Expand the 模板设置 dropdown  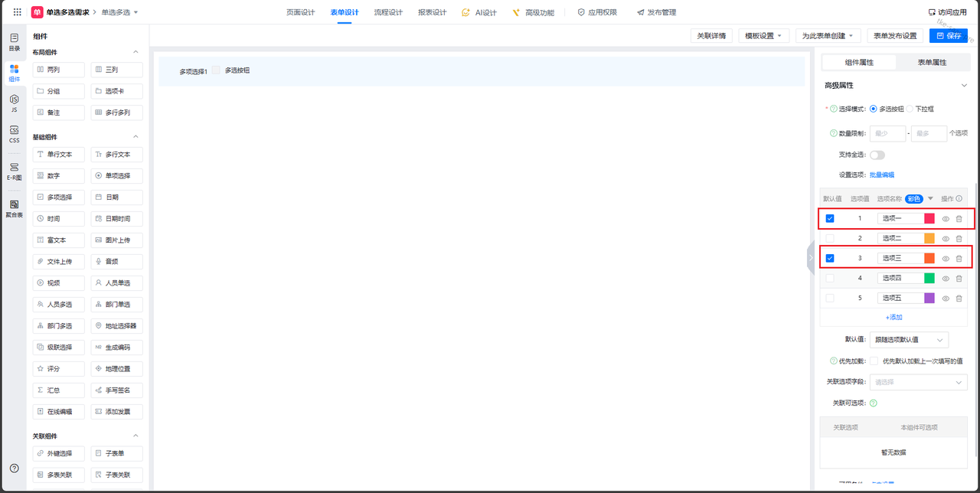(763, 36)
